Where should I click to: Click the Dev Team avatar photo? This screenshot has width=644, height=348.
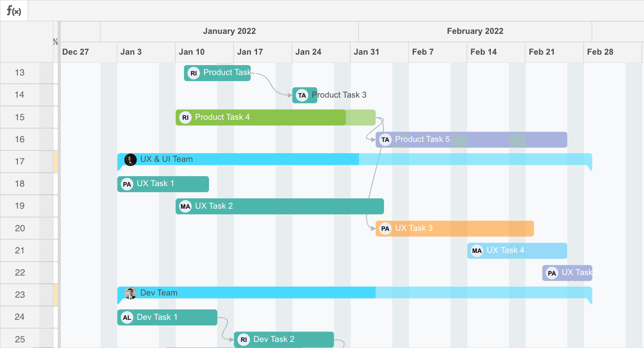(x=131, y=293)
